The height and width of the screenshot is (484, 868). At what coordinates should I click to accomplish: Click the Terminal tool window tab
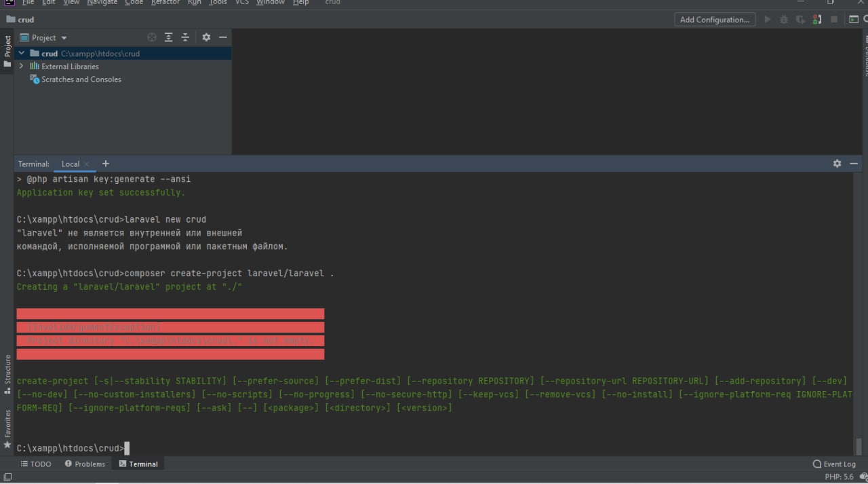138,464
